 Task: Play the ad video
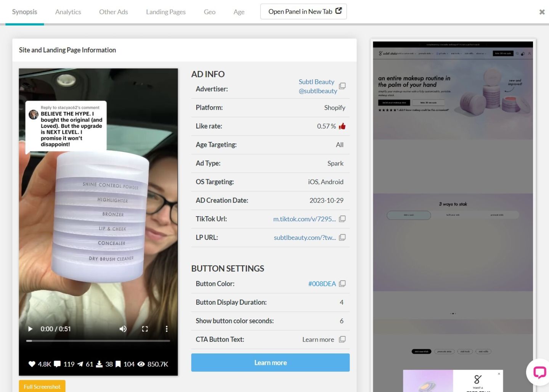point(30,329)
